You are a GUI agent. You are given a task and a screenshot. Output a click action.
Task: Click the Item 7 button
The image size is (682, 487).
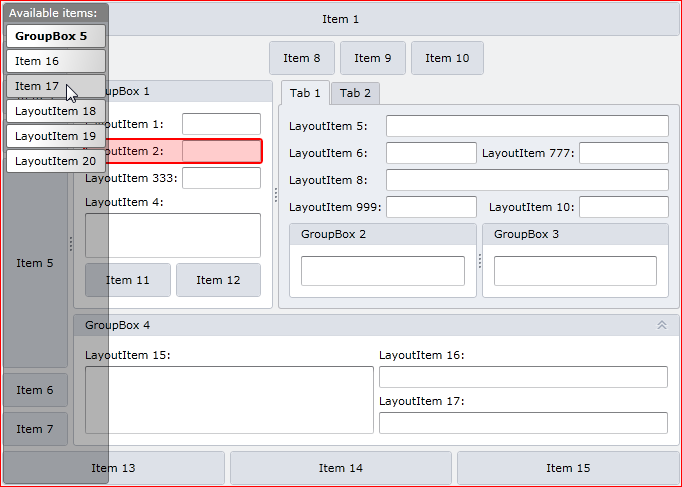(35, 429)
